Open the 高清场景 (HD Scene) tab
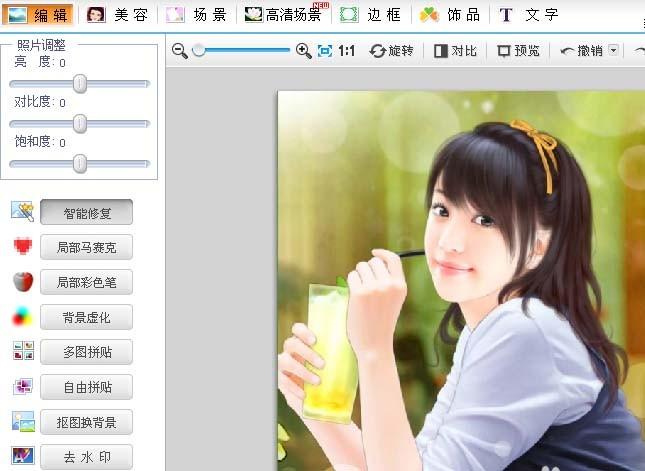The width and height of the screenshot is (645, 471). coord(286,14)
